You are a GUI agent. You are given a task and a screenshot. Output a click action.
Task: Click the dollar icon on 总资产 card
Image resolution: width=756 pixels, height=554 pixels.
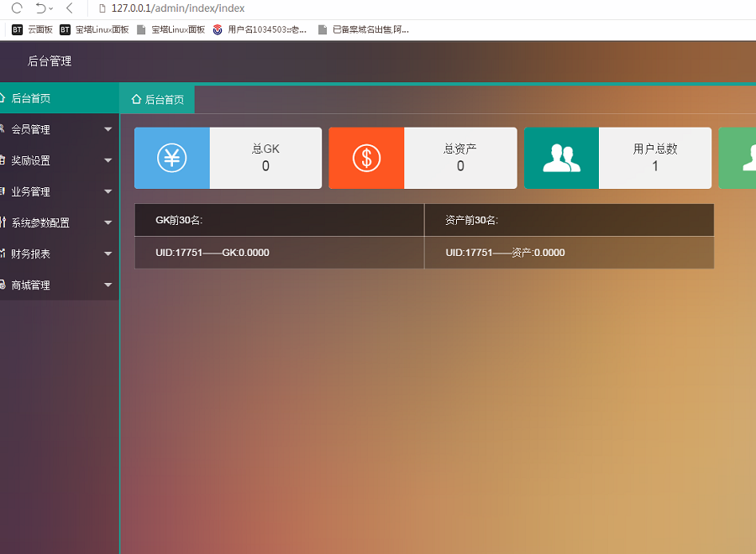pos(366,158)
